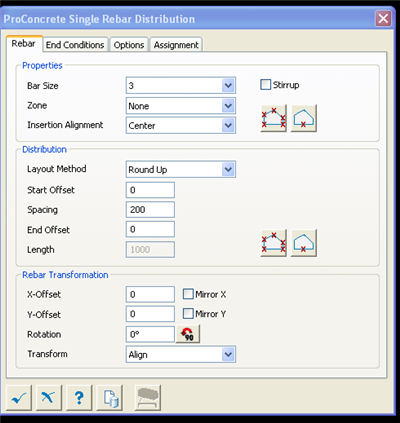Switch to the Assignment tab
This screenshot has height=423, width=400.
(176, 45)
